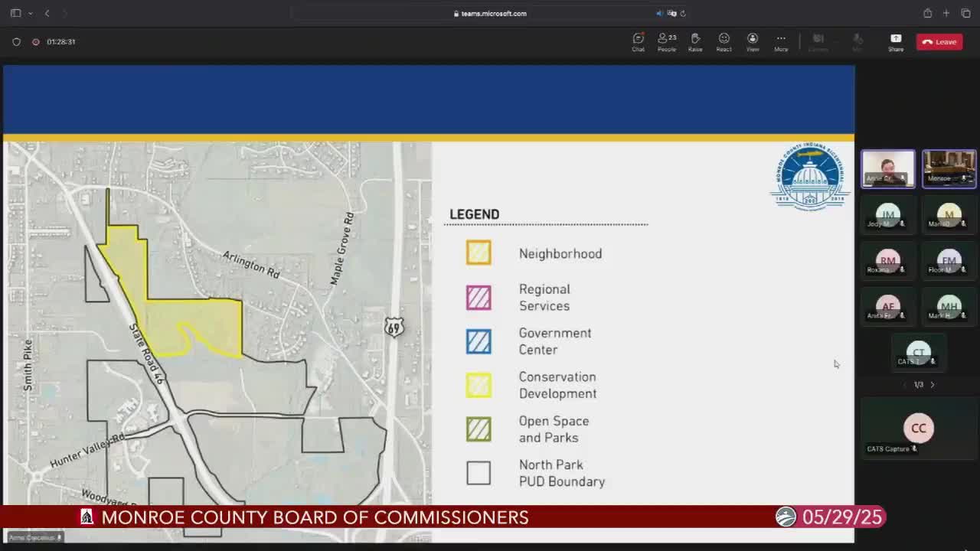Click the State Road 46 map label
980x551 pixels.
coord(147,354)
